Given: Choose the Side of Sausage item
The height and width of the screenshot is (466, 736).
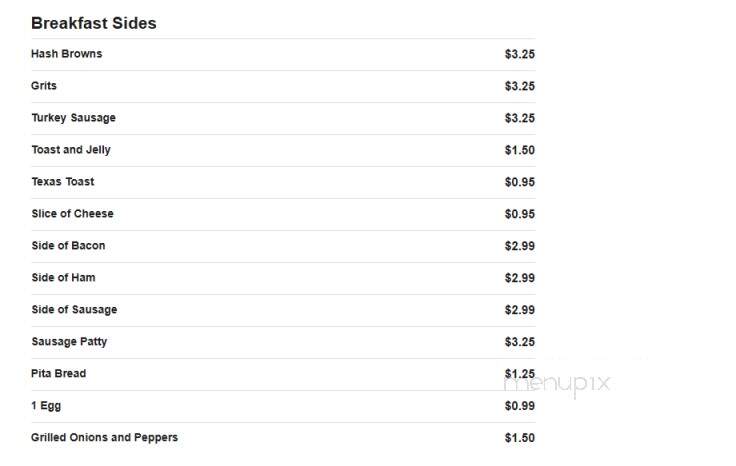Looking at the screenshot, I should 74,309.
